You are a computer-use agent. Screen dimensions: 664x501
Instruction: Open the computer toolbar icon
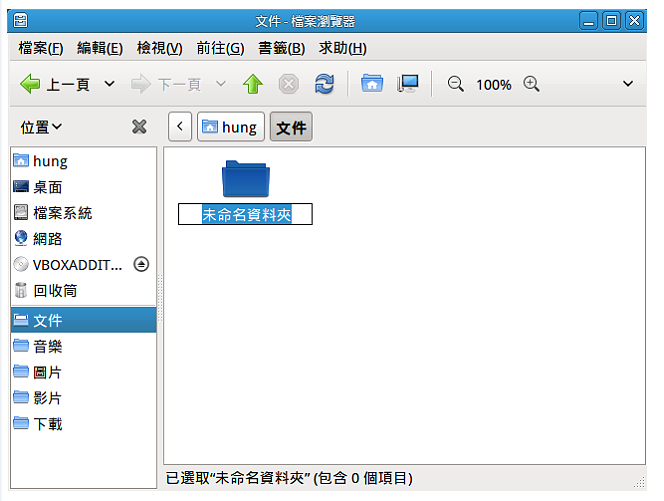(x=407, y=83)
